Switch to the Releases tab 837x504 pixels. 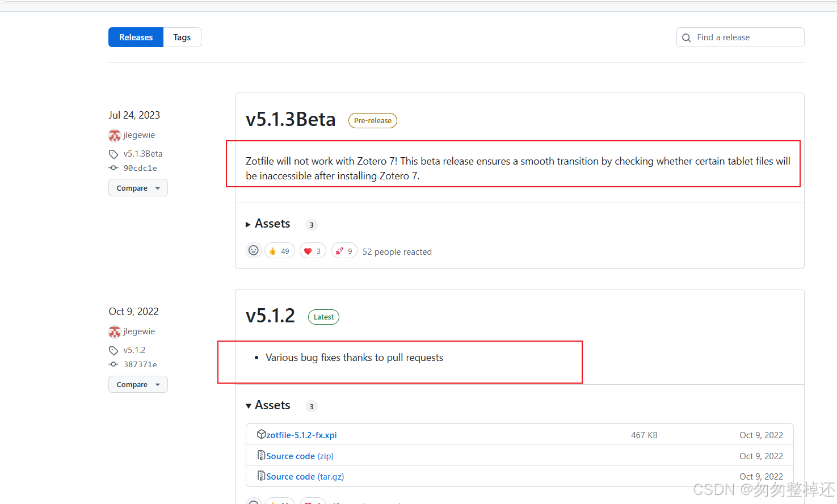(136, 37)
